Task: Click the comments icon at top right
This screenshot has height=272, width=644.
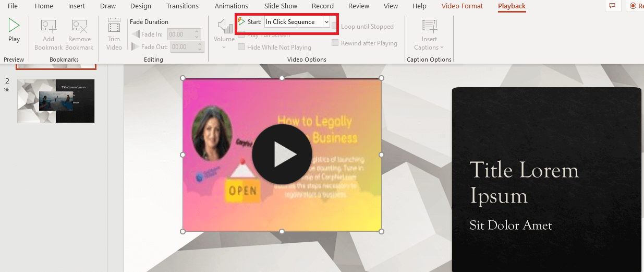Action: (x=612, y=6)
